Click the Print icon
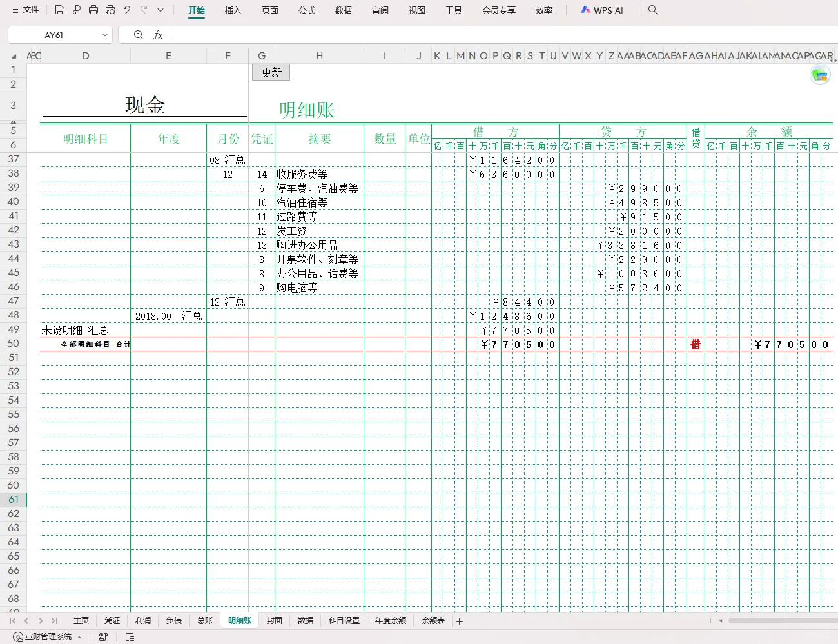 [93, 10]
